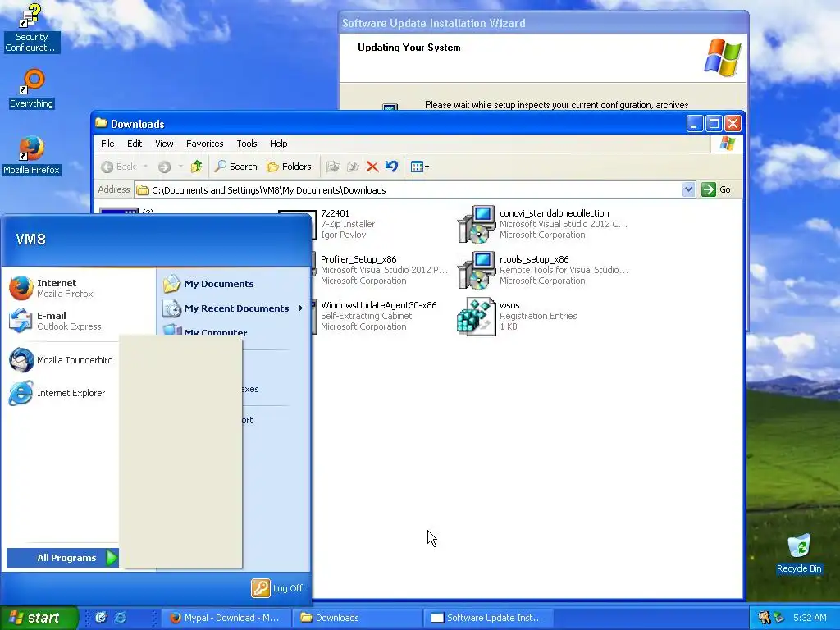This screenshot has width=840, height=630.
Task: Select WindowsUpdateAgent30-x86 file name
Action: click(379, 305)
